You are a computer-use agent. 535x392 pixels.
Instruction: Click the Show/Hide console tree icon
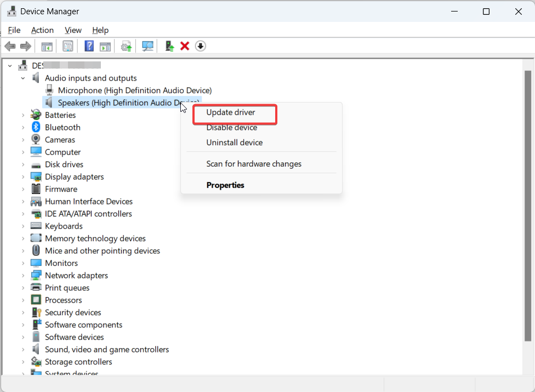pyautogui.click(x=47, y=46)
